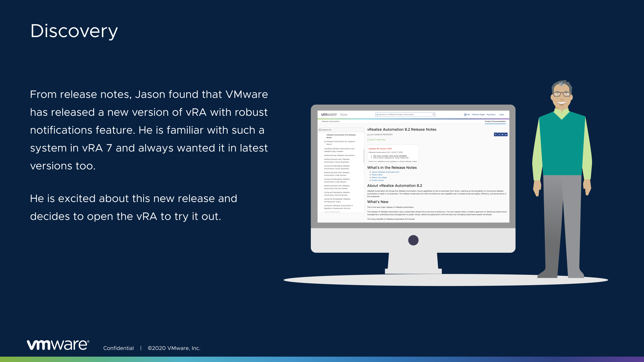The height and width of the screenshot is (362, 644).
Task: Click Add To MyLibrary link
Action: (378, 140)
